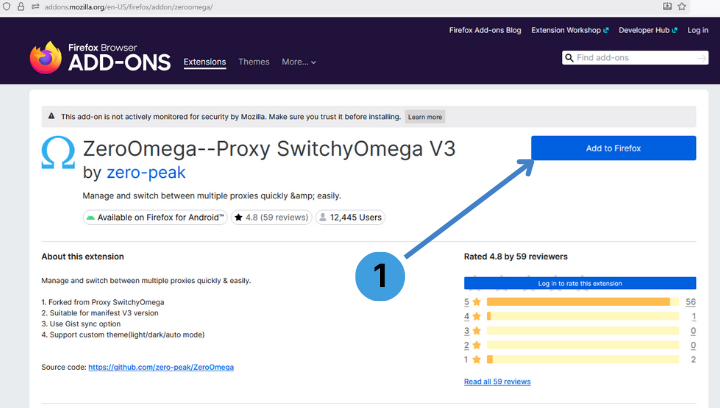Click the shield tracking protection icon
Screen dimensions: 720x408
(x=6, y=7)
